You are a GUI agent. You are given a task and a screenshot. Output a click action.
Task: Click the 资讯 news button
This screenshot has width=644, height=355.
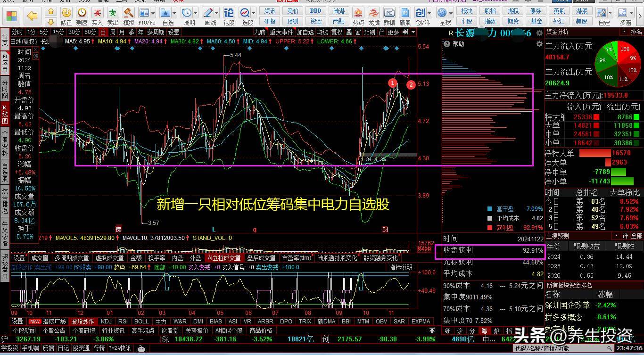270,11
